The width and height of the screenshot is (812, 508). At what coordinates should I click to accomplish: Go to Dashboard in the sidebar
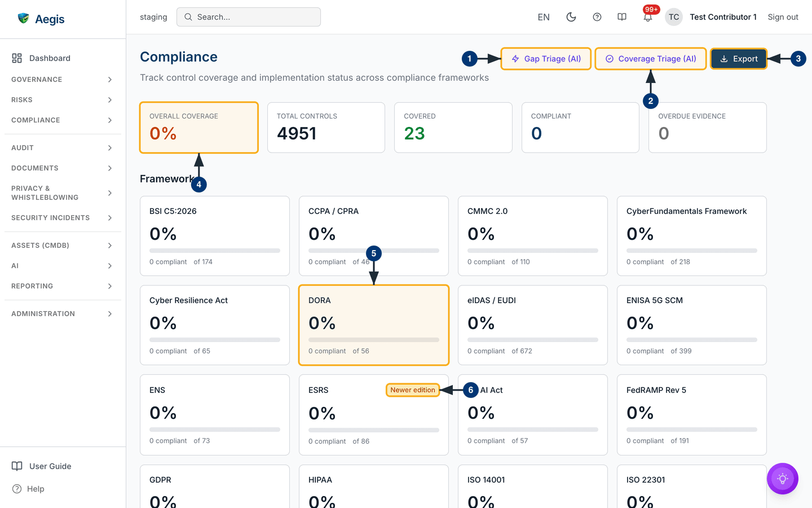coord(63,58)
